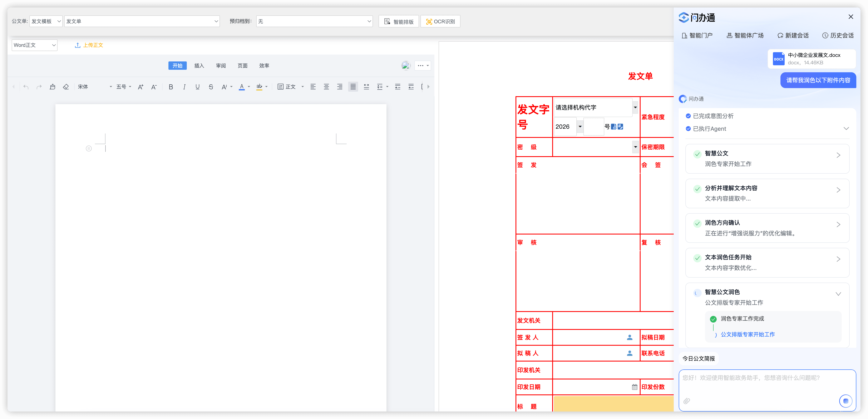
Task: Apply the yellow text highlight
Action: (259, 87)
